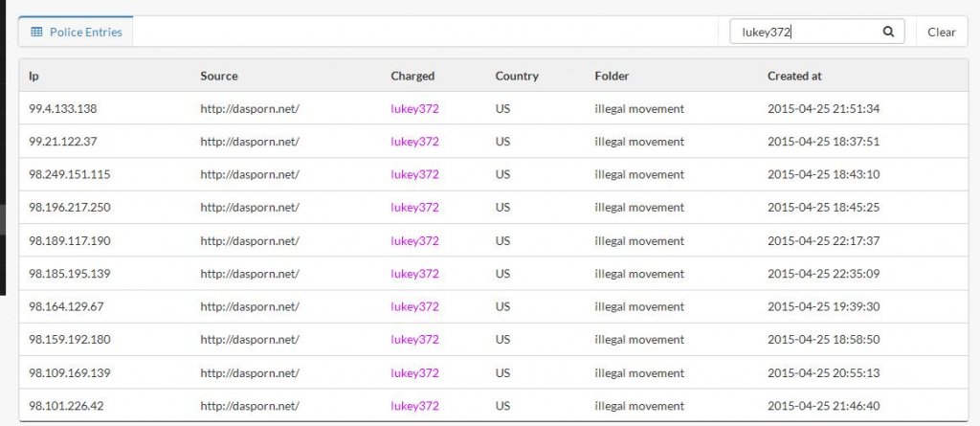Click the Created at column header

pyautogui.click(x=794, y=76)
